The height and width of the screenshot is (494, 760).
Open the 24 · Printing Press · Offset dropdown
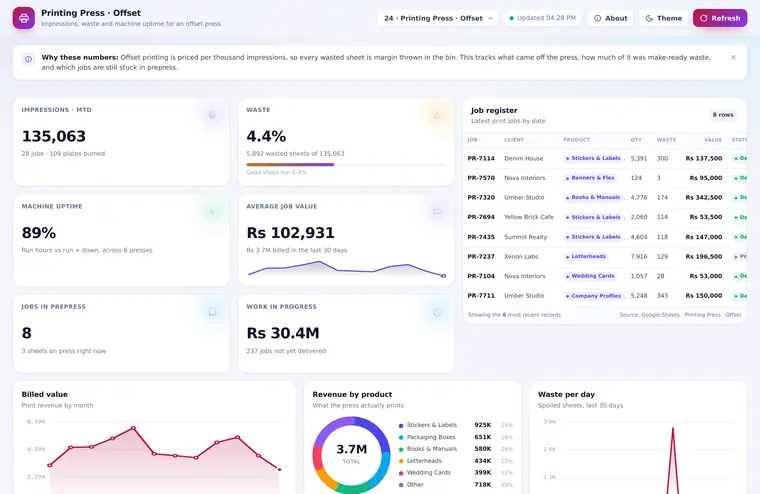438,18
